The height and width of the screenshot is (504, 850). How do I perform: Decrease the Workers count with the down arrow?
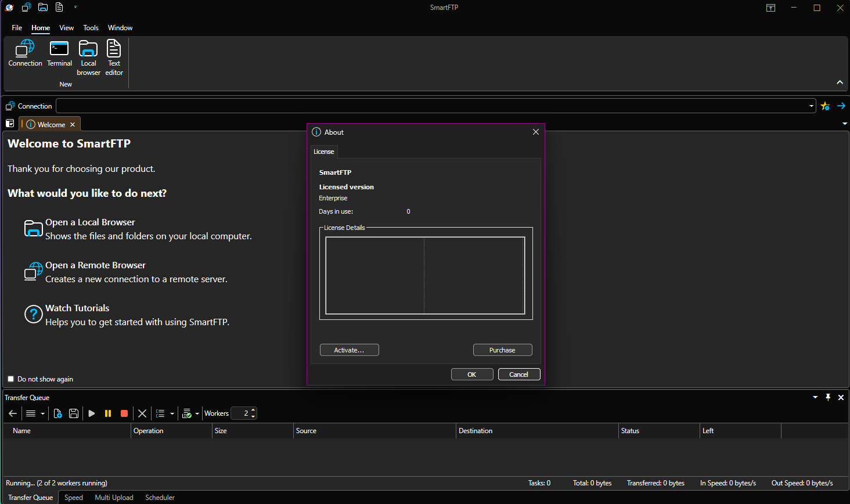[x=253, y=416]
